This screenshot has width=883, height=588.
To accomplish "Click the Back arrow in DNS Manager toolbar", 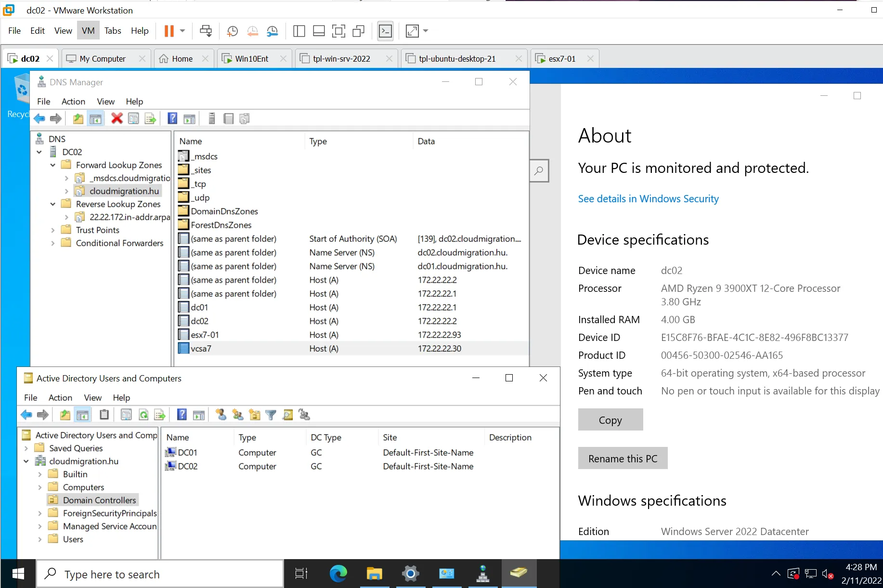I will click(39, 119).
